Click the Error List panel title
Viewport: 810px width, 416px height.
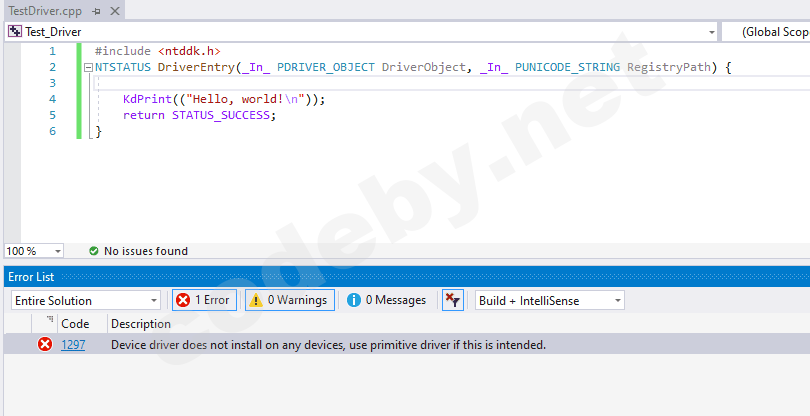click(x=31, y=277)
